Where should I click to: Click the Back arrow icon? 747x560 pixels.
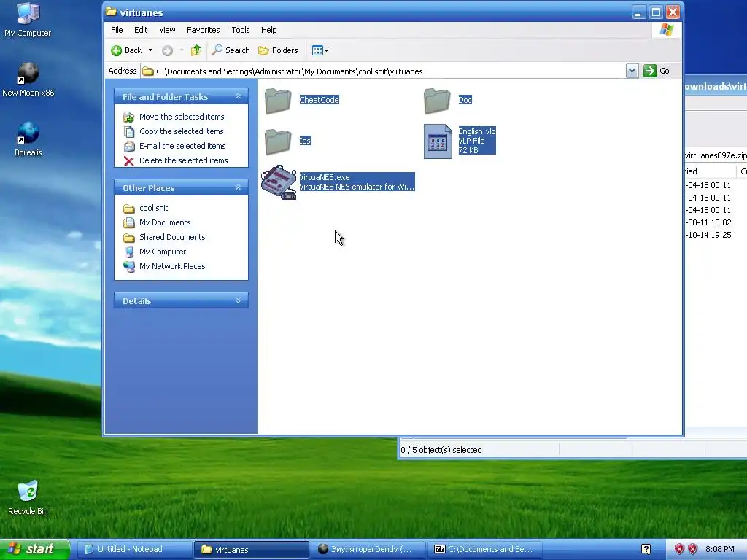pos(116,50)
